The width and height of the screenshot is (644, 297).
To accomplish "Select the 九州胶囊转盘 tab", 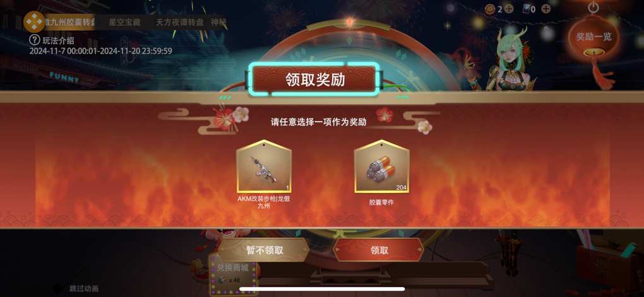I will coord(69,22).
